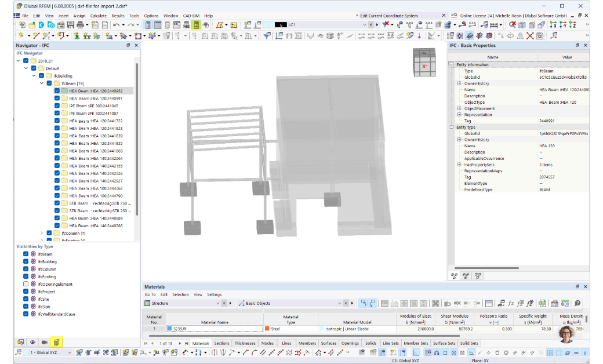This screenshot has width=603, height=364.
Task: Click the Z-axis view direction icon
Action: pos(573,25)
